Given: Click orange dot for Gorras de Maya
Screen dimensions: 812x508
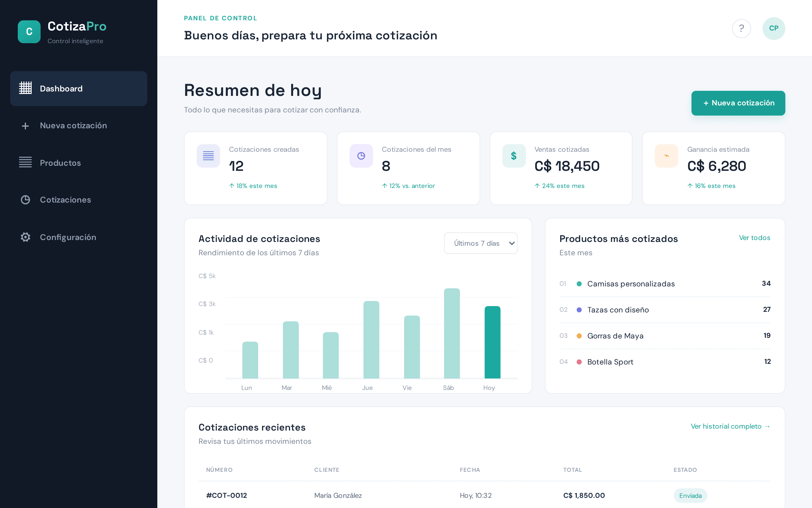Looking at the screenshot, I should click(x=579, y=336).
